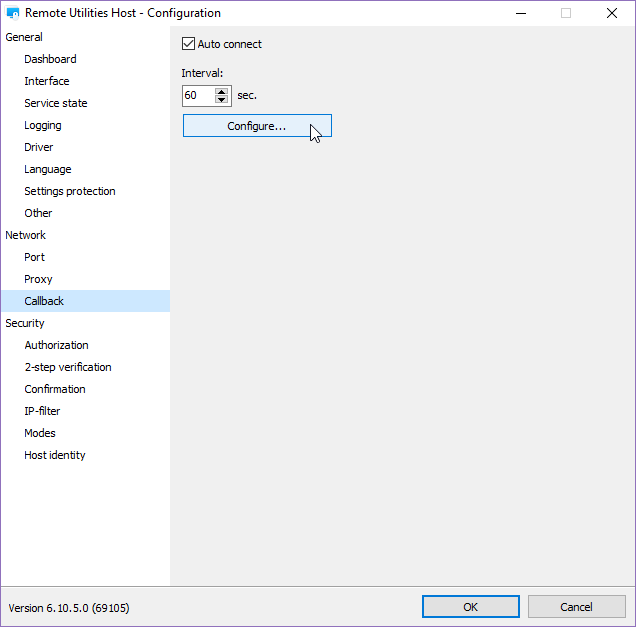The image size is (636, 627).
Task: Click the Remote Utilities title bar icon
Action: 13,14
